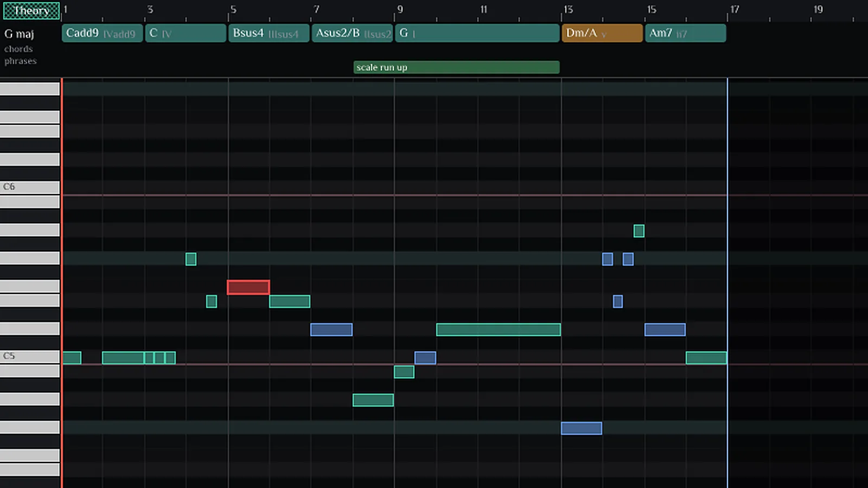Select the Am7 chord block
This screenshot has width=868, height=488.
pyautogui.click(x=686, y=33)
